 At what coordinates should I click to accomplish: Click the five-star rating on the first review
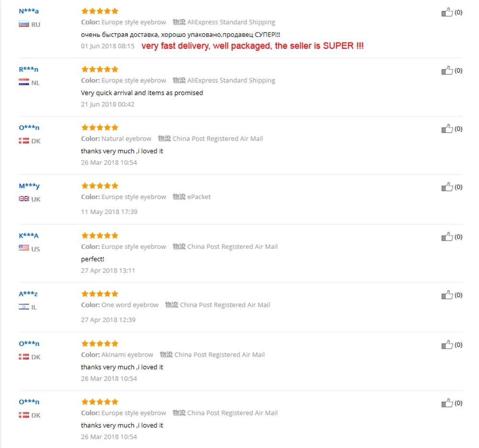(x=100, y=11)
